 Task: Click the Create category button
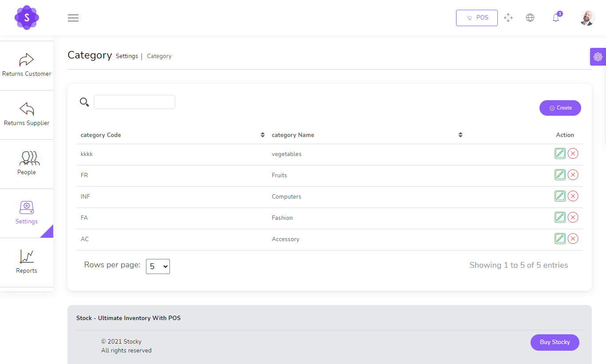[x=560, y=108]
